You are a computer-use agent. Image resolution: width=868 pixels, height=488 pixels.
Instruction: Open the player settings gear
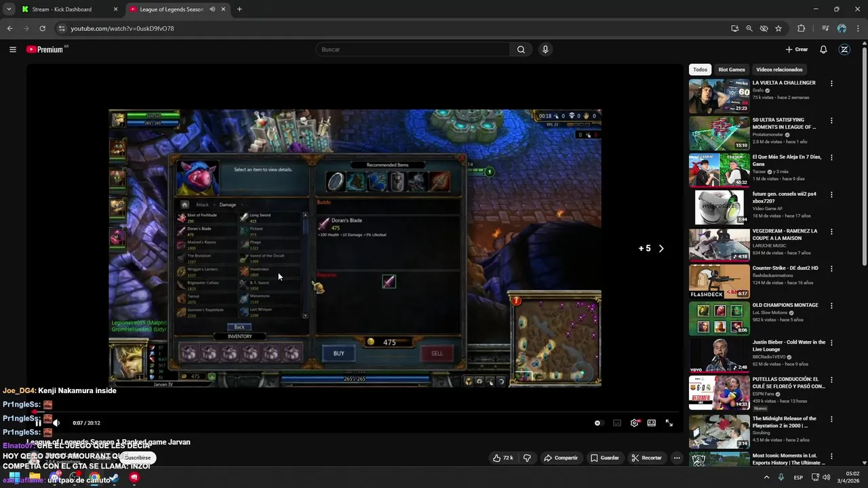(x=634, y=423)
